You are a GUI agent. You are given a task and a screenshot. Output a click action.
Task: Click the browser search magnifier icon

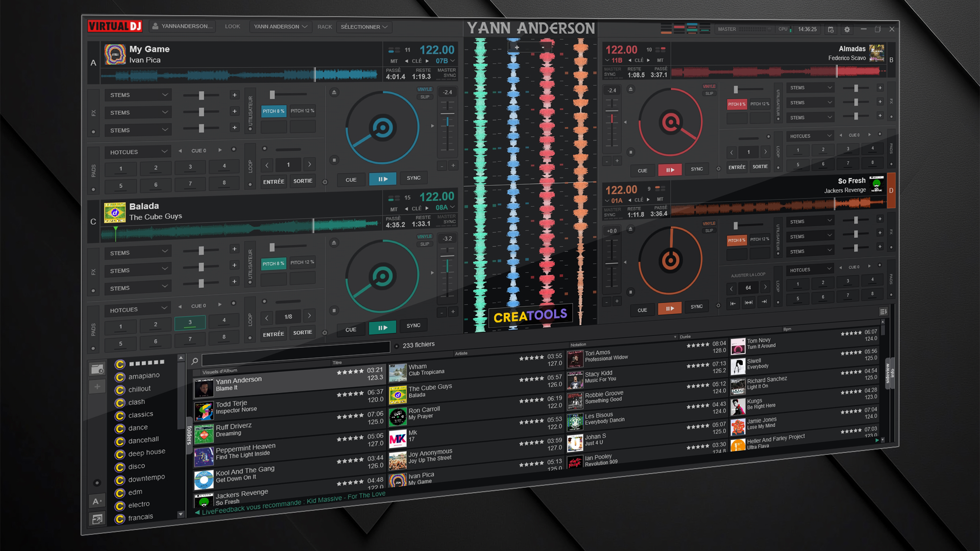(x=195, y=361)
